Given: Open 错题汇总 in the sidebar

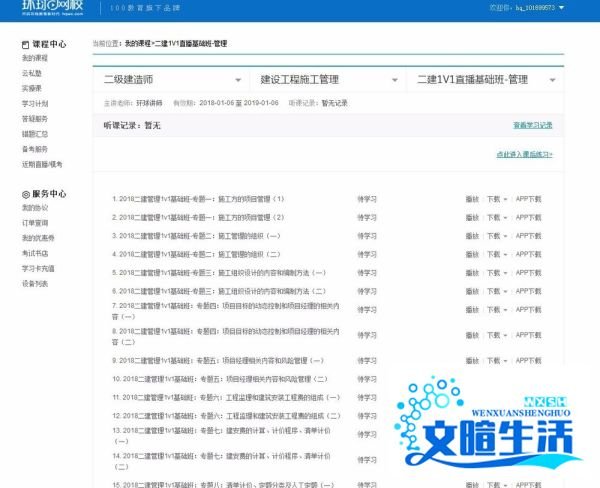Looking at the screenshot, I should point(35,134).
